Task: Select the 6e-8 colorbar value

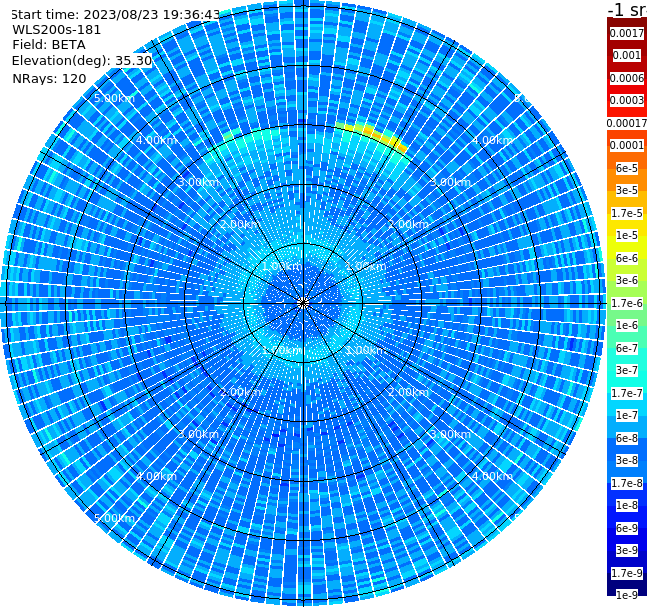Action: click(627, 438)
